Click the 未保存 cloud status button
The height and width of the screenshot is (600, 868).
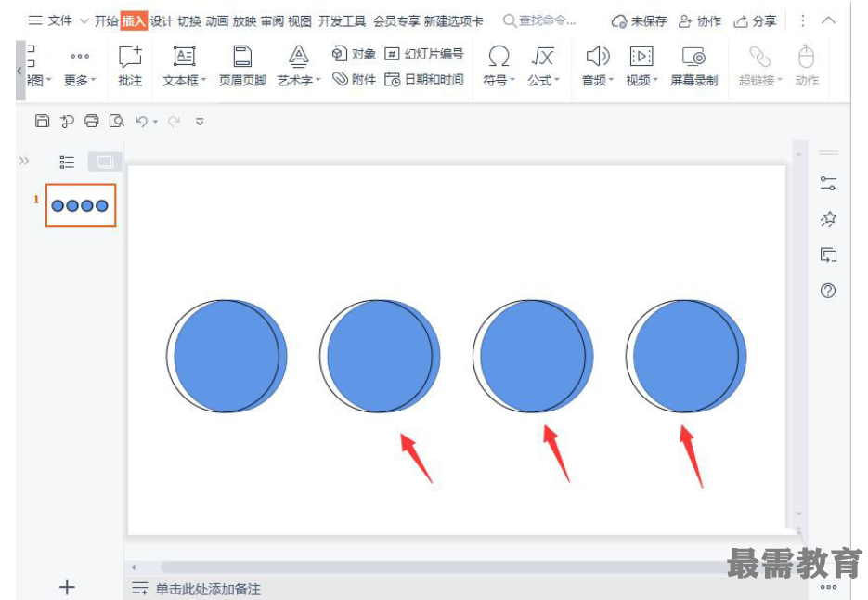pos(639,21)
